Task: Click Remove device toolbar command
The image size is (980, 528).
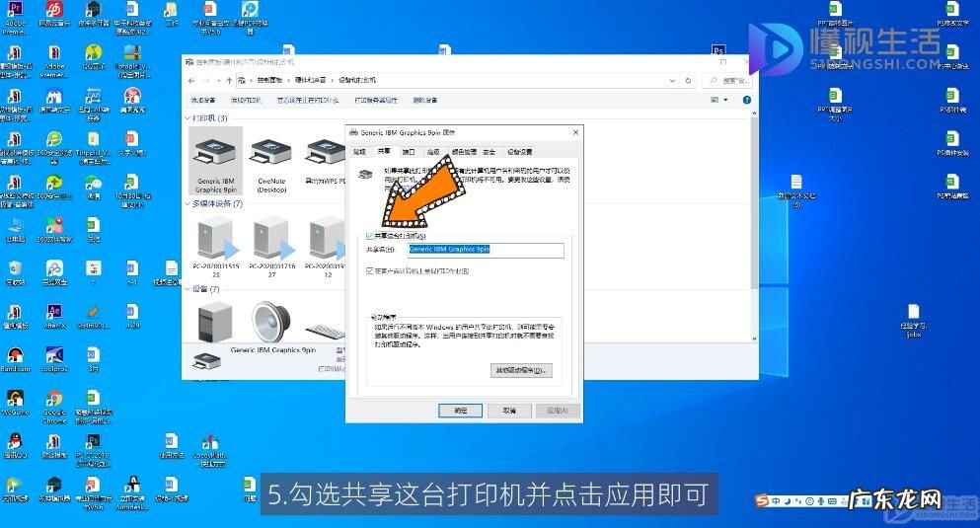Action: [x=425, y=100]
